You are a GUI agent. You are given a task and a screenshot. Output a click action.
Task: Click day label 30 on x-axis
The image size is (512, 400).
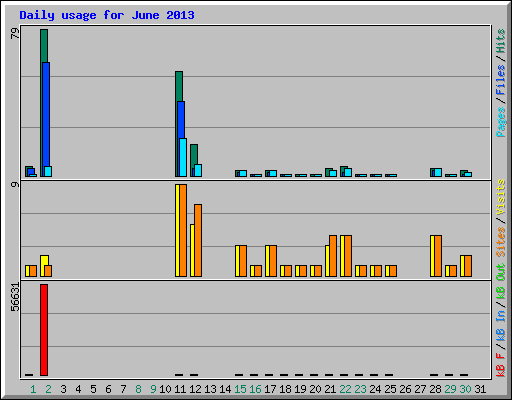[465, 389]
